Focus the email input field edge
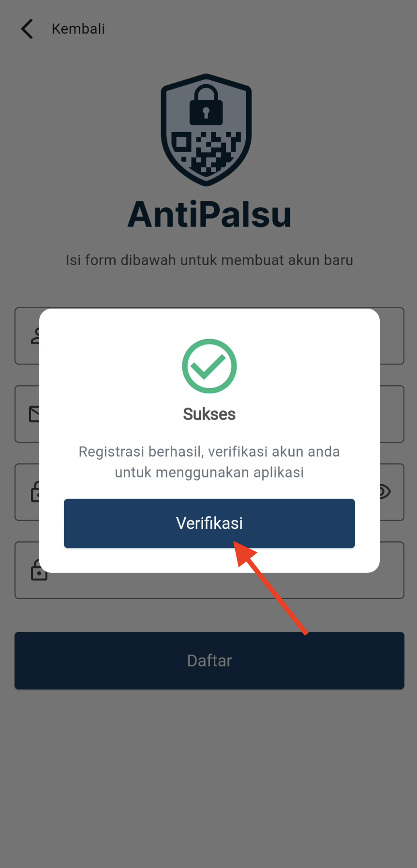Screen dimensions: 417x868 [392, 414]
